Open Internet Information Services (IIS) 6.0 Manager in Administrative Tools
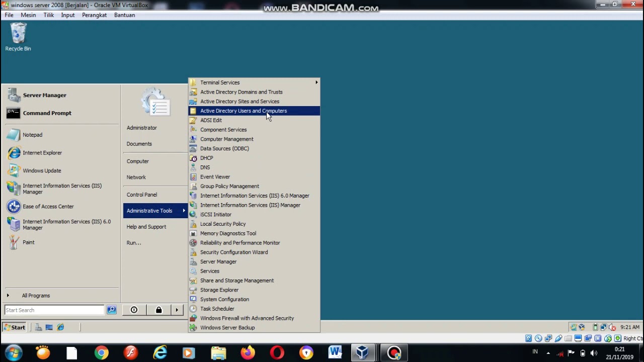This screenshot has height=362, width=644. [x=254, y=196]
